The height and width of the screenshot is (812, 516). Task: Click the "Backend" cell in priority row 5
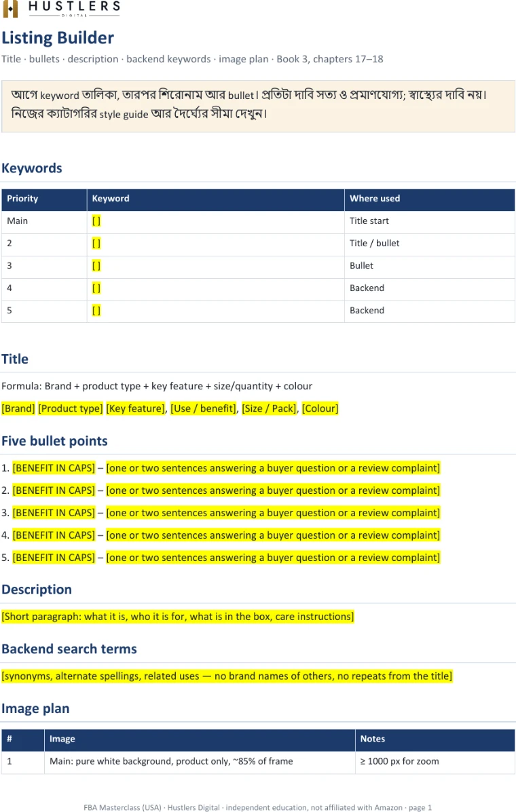click(430, 311)
